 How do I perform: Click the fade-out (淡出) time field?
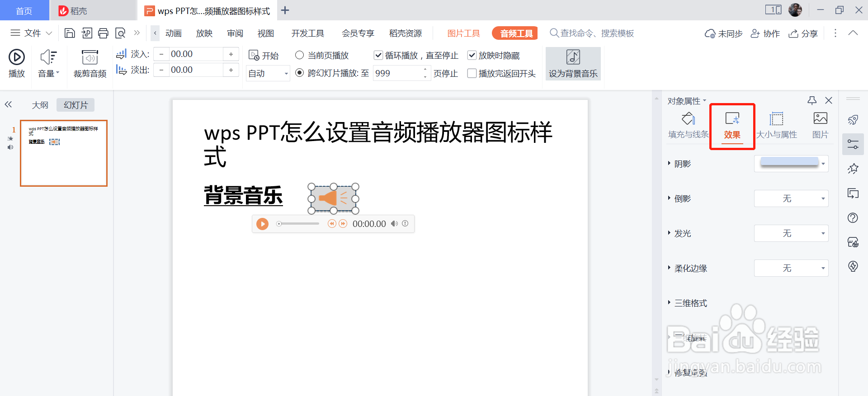click(x=196, y=70)
